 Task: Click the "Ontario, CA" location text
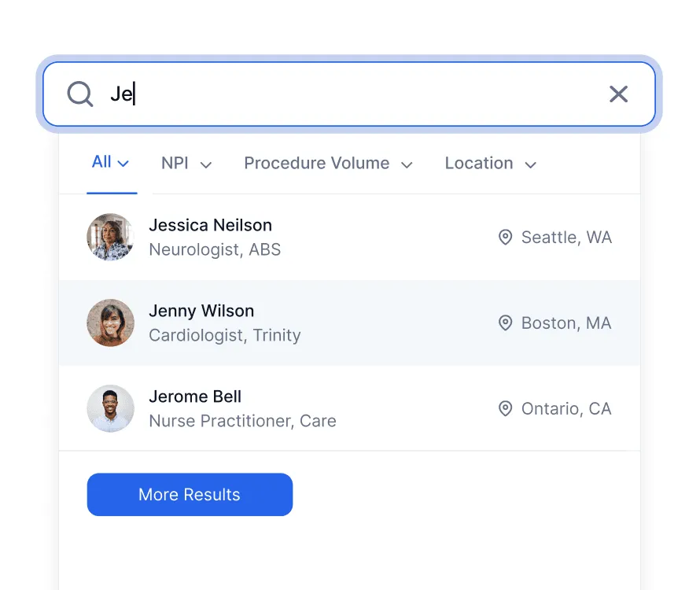[566, 408]
